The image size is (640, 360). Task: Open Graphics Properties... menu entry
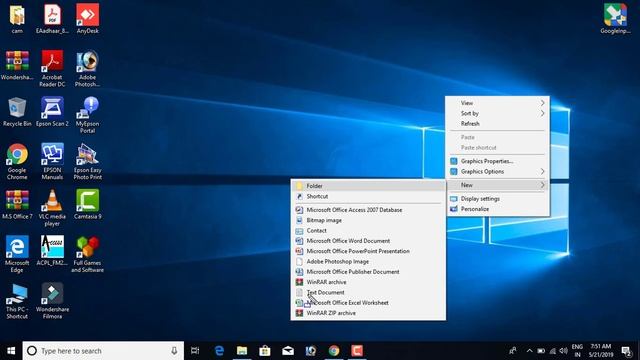tap(498, 161)
